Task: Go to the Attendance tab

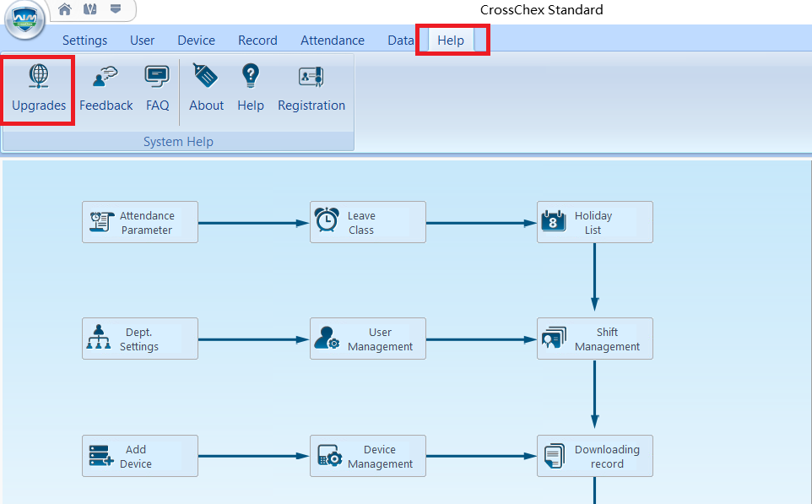Action: pyautogui.click(x=333, y=41)
